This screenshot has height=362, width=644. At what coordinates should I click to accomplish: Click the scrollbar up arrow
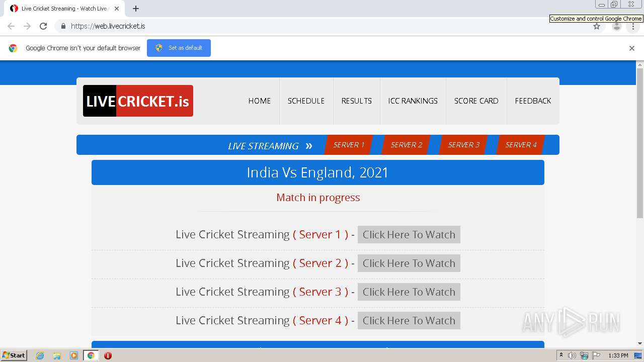[x=640, y=65]
